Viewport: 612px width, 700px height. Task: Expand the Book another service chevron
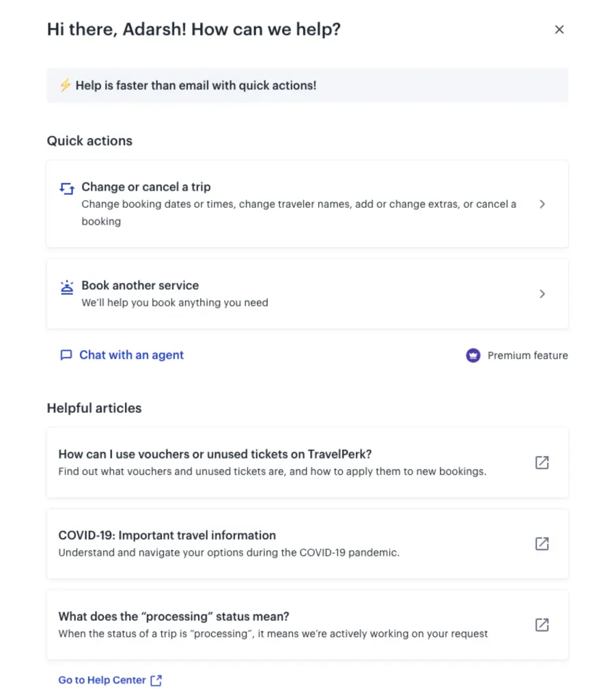pyautogui.click(x=542, y=294)
